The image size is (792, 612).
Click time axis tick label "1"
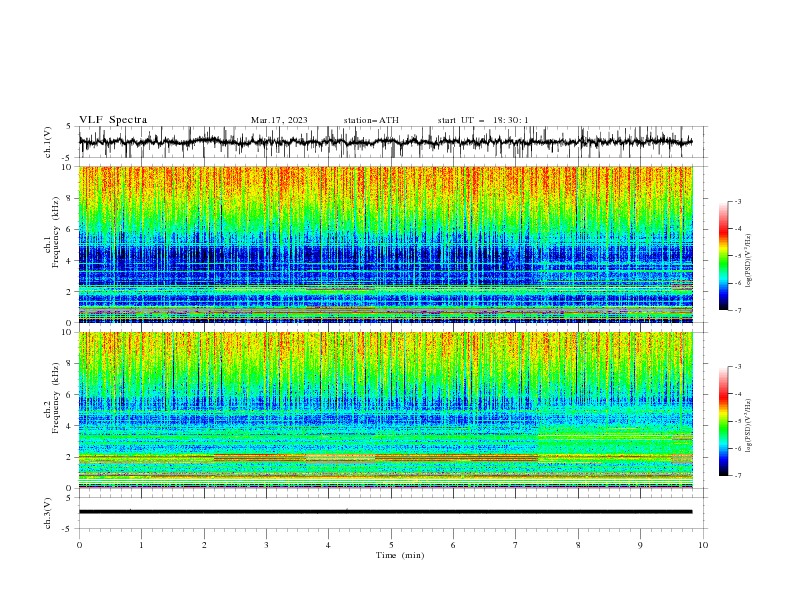[141, 545]
